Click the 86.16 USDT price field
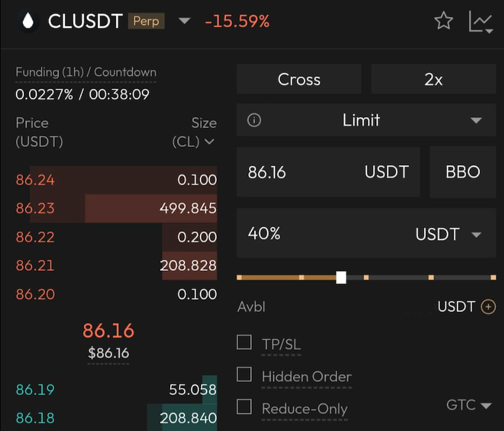 coord(328,172)
